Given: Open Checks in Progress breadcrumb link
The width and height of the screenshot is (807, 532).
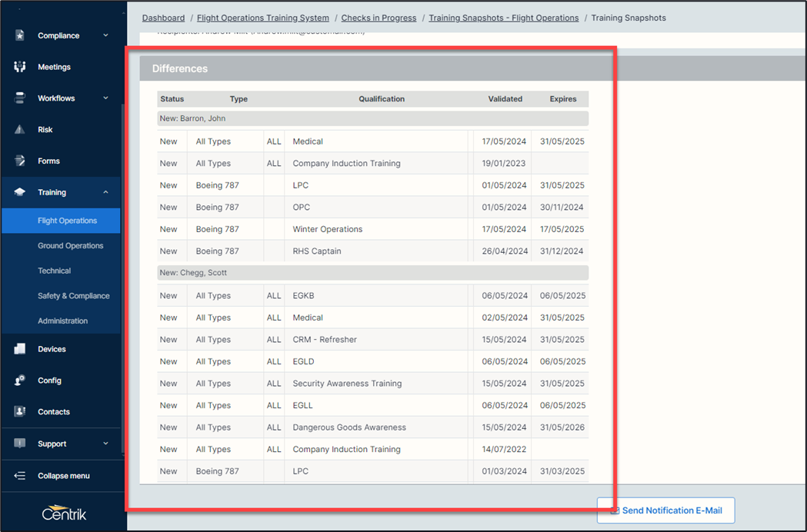Looking at the screenshot, I should tap(378, 18).
